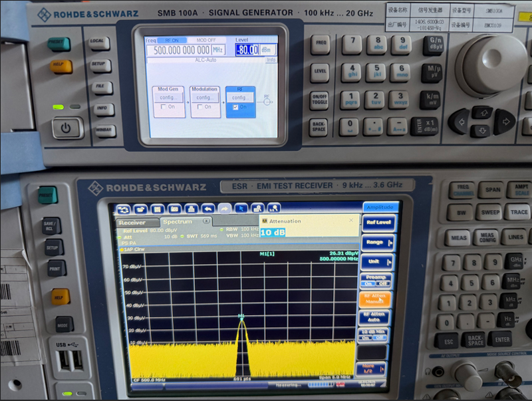Image resolution: width=532 pixels, height=401 pixels.
Task: Tap the measuring progress bar in ESR status bar
Action: tap(321, 384)
